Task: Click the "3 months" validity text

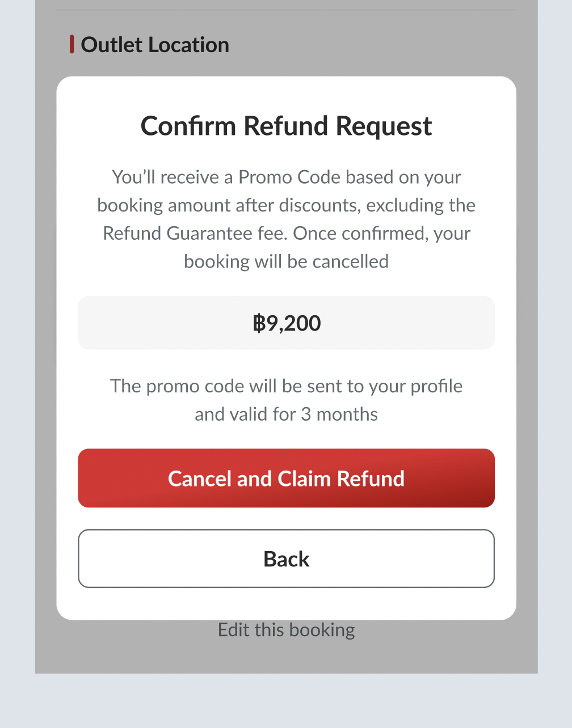Action: (x=339, y=414)
